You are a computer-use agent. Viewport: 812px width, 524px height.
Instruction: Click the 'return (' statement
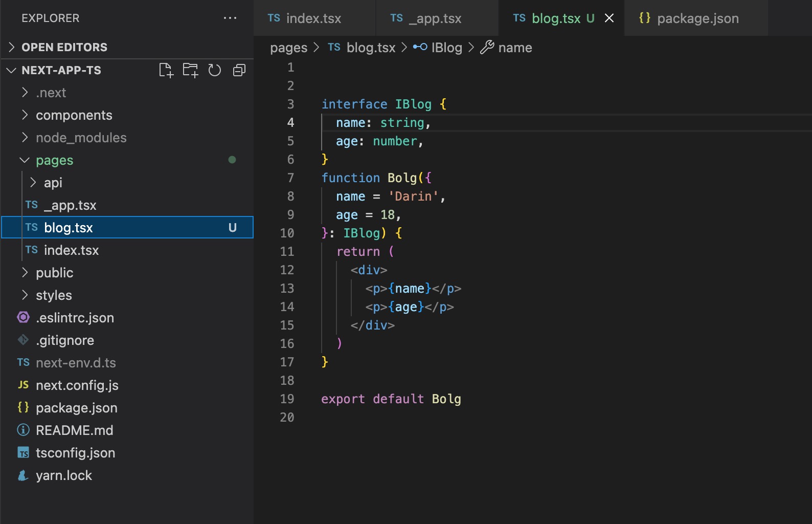[x=365, y=251]
